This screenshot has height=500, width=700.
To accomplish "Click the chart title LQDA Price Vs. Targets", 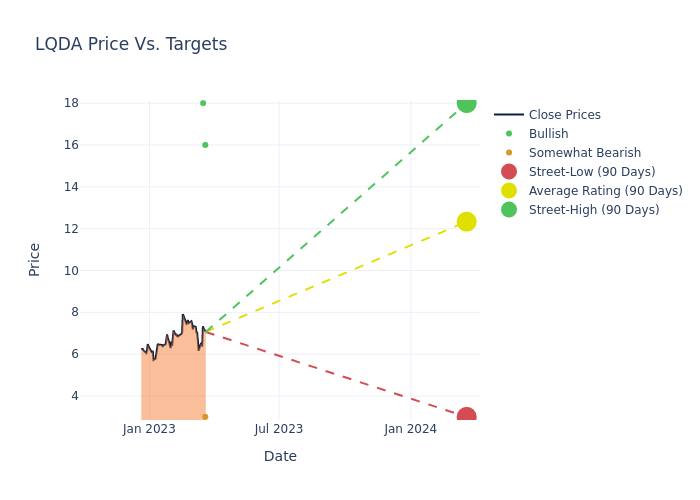I will pos(131,44).
